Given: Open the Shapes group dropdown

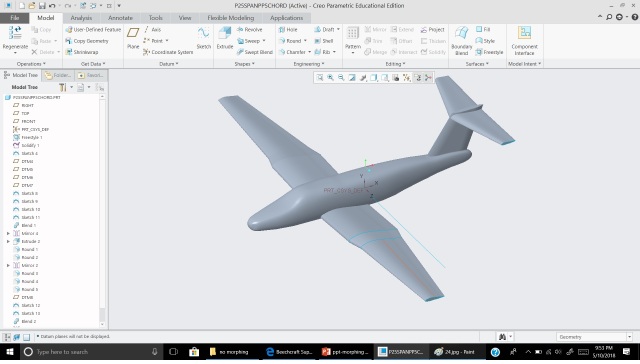Looking at the screenshot, I should point(244,64).
